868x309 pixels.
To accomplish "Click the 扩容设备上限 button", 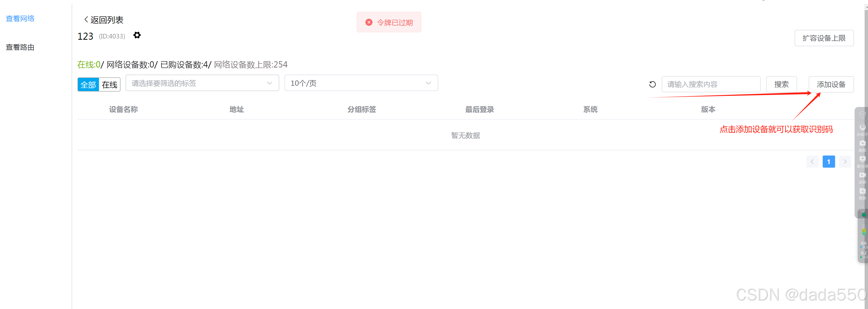I will point(824,38).
